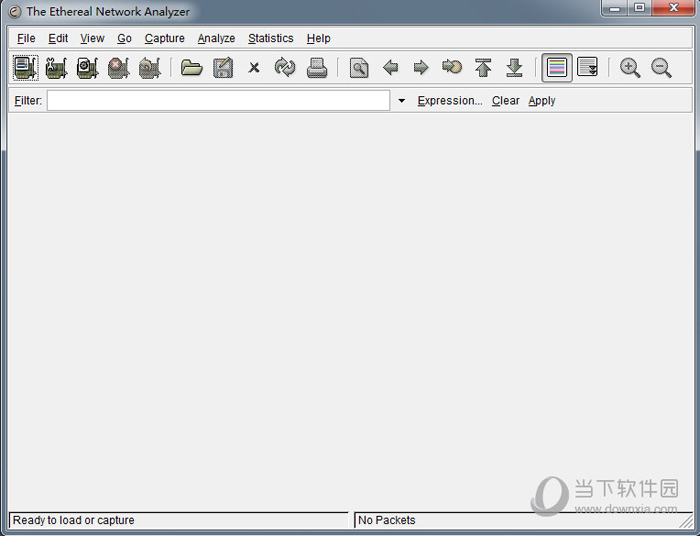Viewport: 700px width, 536px height.
Task: Open the Analyze menu
Action: click(216, 38)
